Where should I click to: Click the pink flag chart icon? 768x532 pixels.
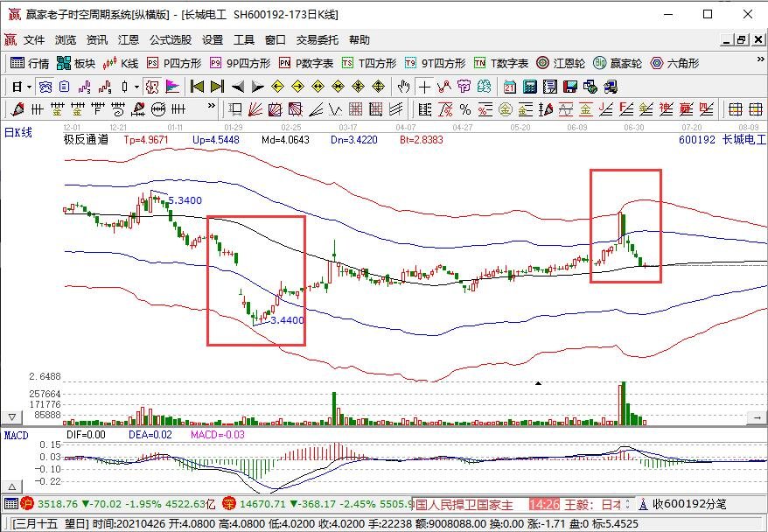point(172,87)
